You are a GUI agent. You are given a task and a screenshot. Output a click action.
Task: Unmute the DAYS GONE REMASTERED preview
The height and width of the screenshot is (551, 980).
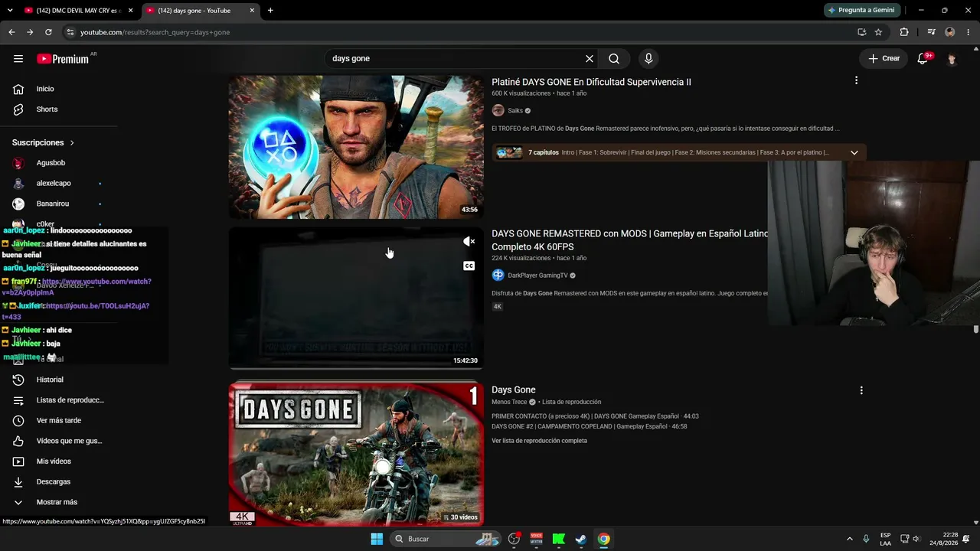(x=469, y=242)
